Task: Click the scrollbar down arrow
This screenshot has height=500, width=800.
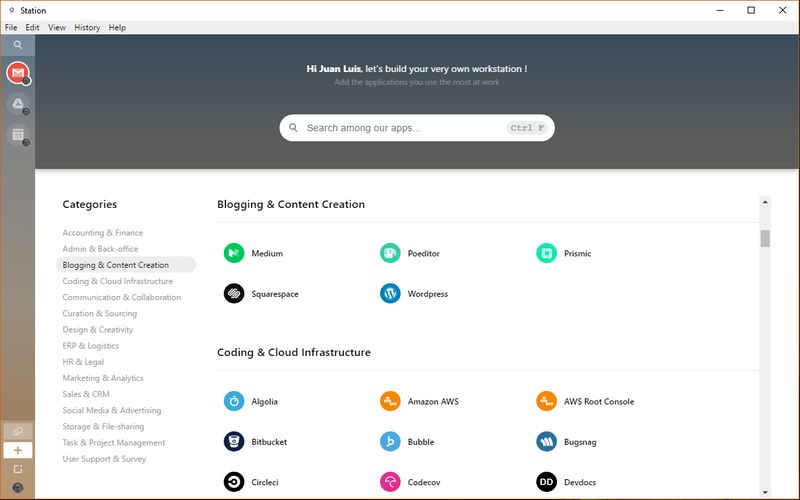Action: point(765,492)
